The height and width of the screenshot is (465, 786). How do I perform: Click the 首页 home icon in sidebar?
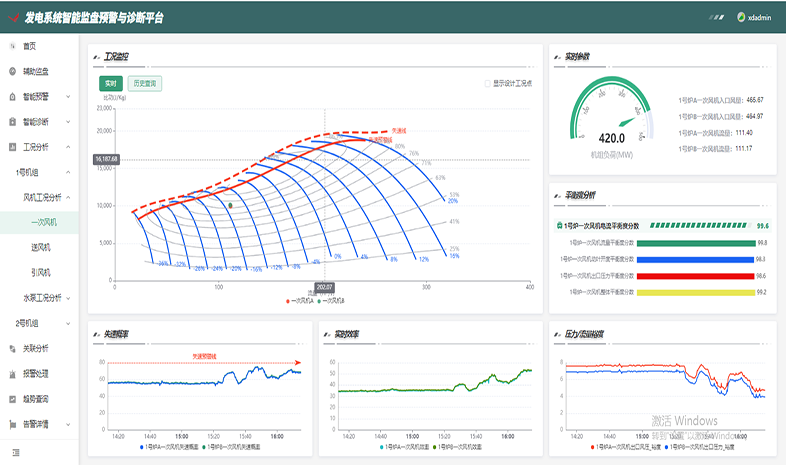[x=12, y=46]
